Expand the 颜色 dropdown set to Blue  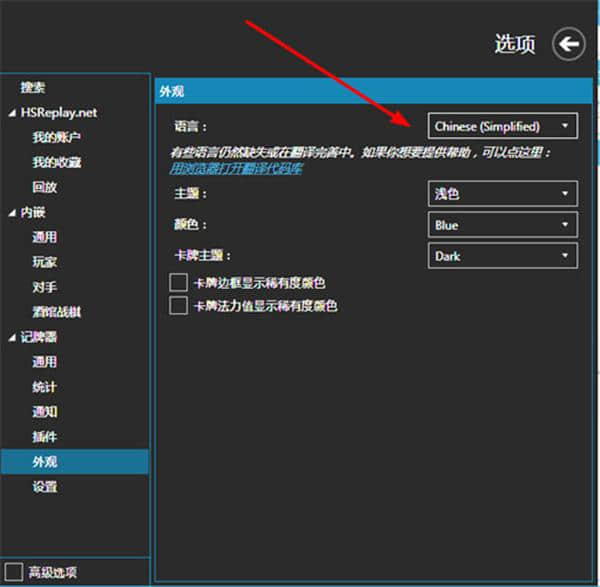point(502,225)
